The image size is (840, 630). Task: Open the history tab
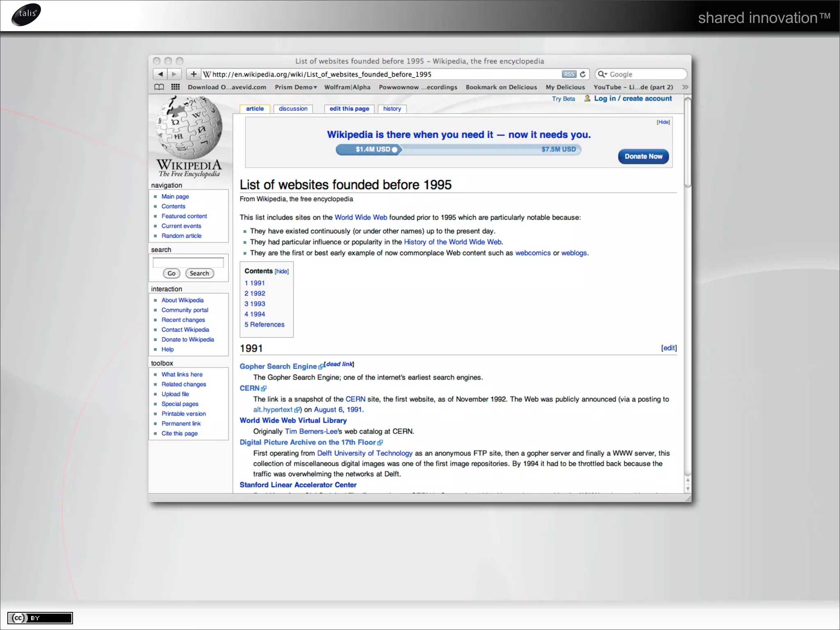(392, 109)
